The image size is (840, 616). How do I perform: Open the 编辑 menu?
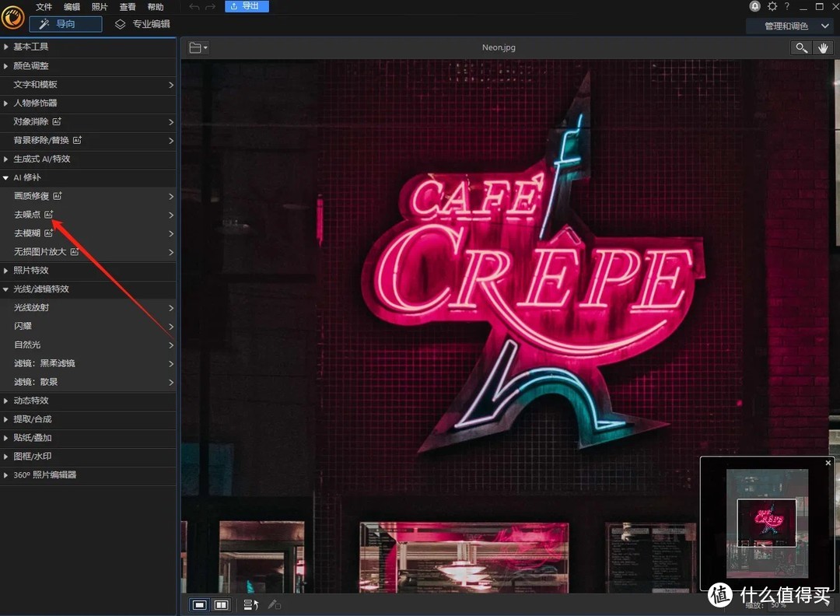click(72, 7)
